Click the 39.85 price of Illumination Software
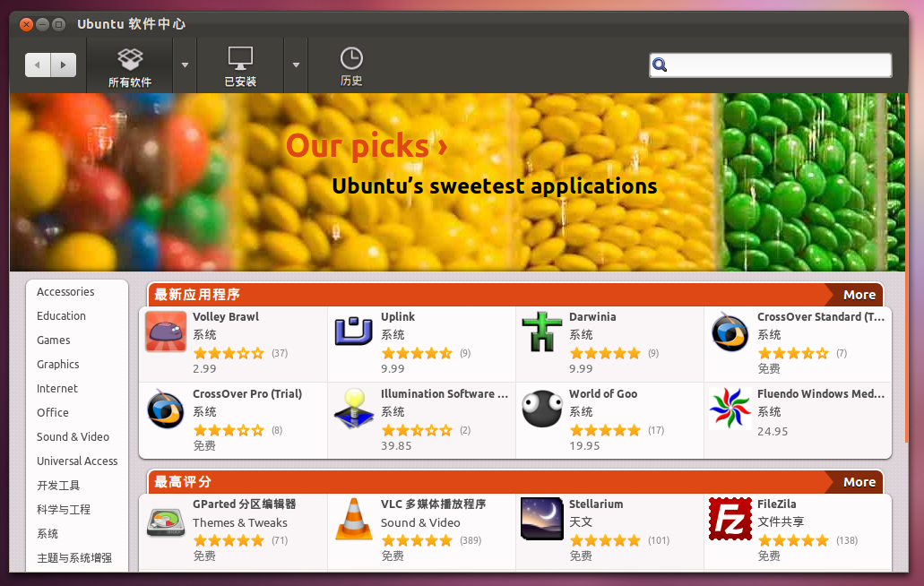 click(x=396, y=446)
